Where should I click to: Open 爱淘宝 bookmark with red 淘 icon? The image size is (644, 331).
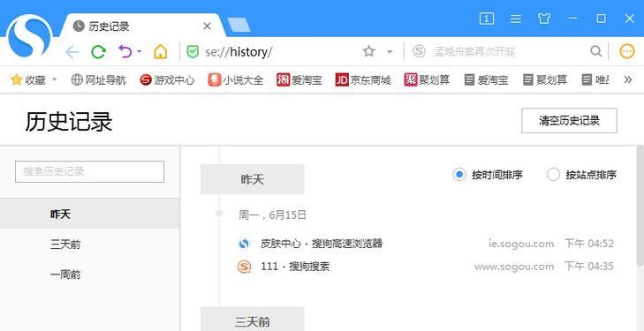(299, 80)
